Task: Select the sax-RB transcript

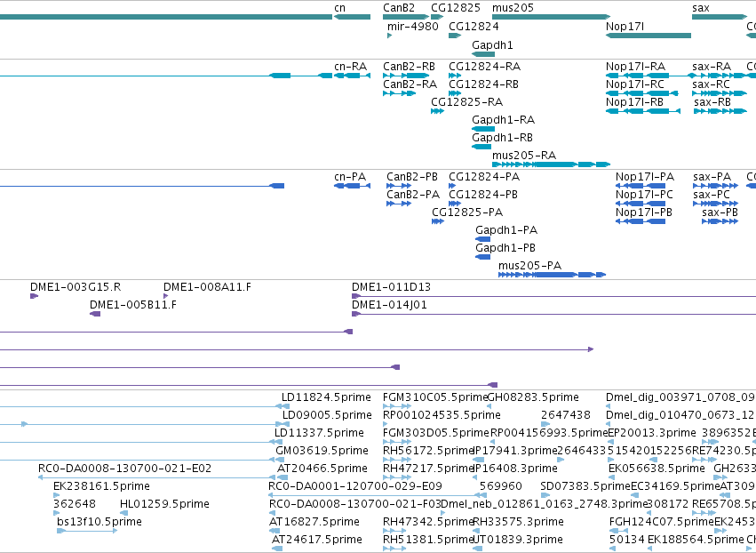Action: click(x=720, y=111)
